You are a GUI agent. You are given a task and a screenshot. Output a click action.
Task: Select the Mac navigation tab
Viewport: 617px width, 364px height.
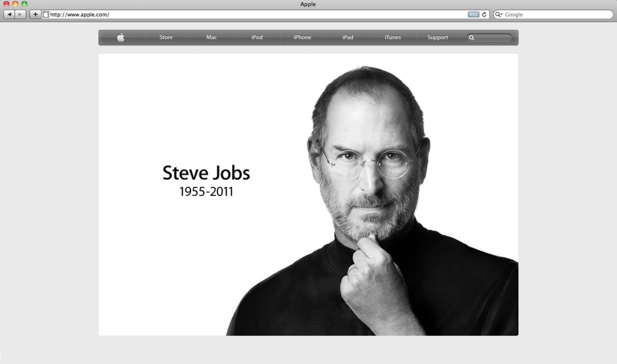click(211, 37)
